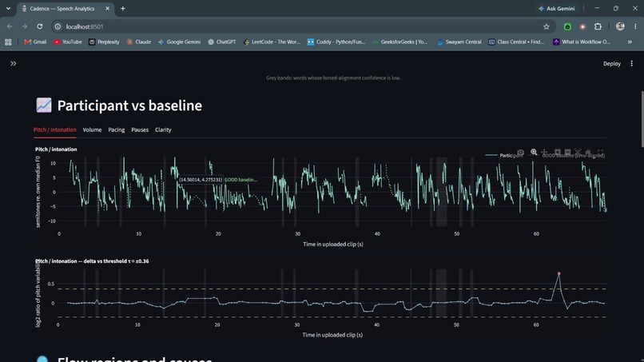Viewport: 644px width, 362px height.
Task: Open the GeeksforGeeks bookmark
Action: tap(400, 42)
